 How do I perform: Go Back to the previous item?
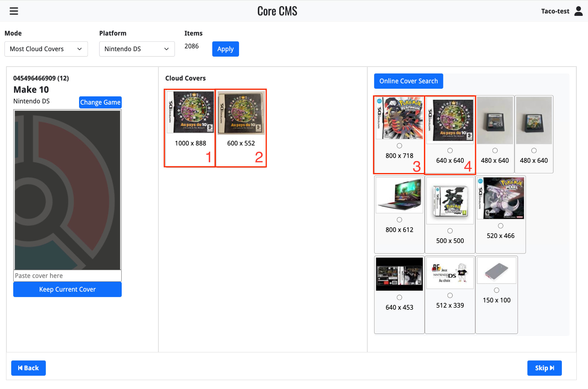click(x=29, y=368)
